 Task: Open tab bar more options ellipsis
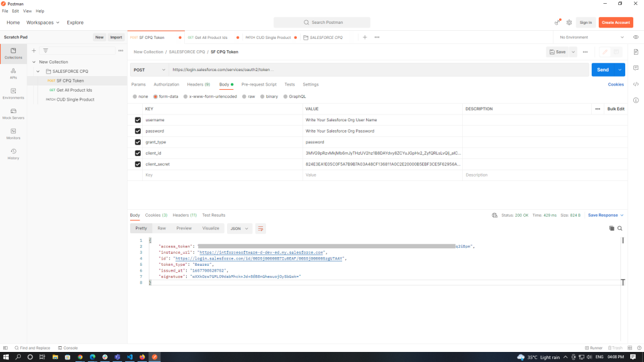tap(377, 37)
